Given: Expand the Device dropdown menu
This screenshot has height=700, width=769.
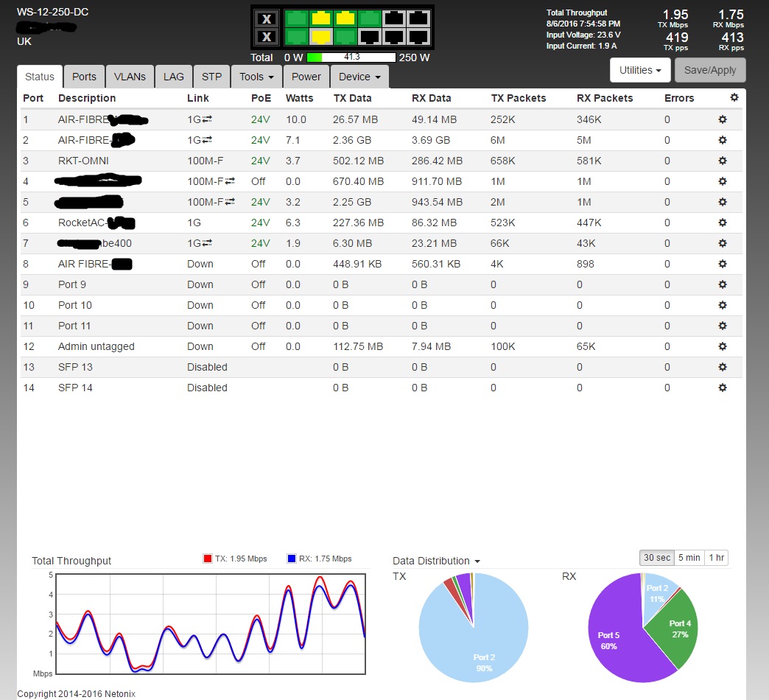Looking at the screenshot, I should [x=359, y=77].
